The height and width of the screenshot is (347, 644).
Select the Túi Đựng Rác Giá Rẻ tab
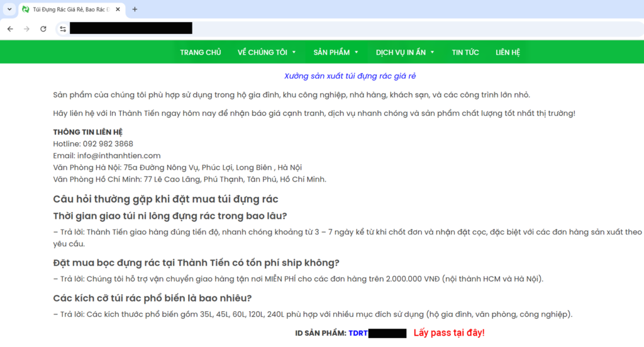click(x=69, y=9)
